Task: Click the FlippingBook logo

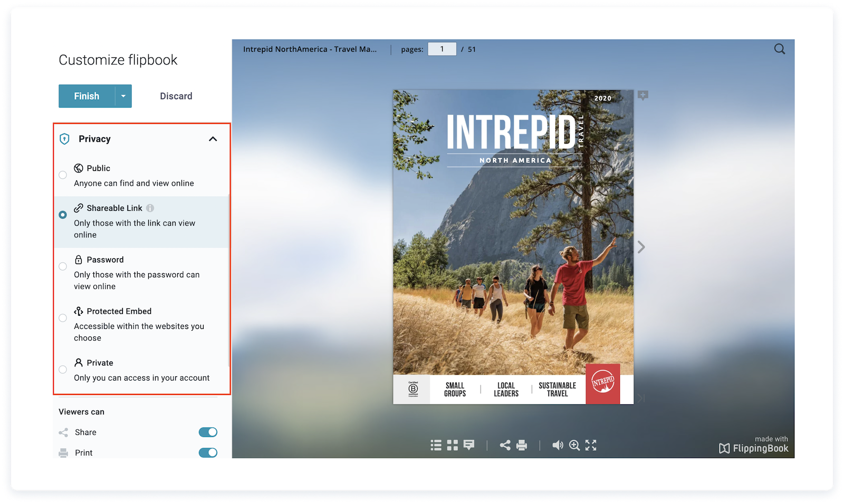Action: pos(753,448)
